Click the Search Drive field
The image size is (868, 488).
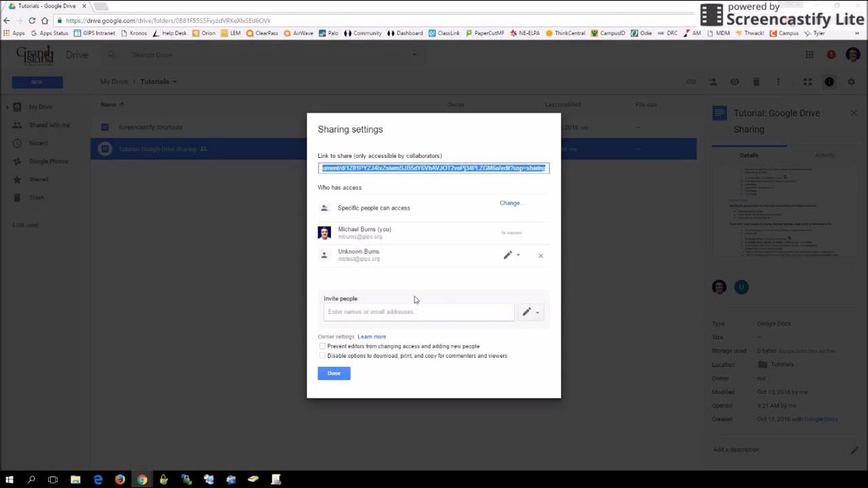(x=264, y=55)
